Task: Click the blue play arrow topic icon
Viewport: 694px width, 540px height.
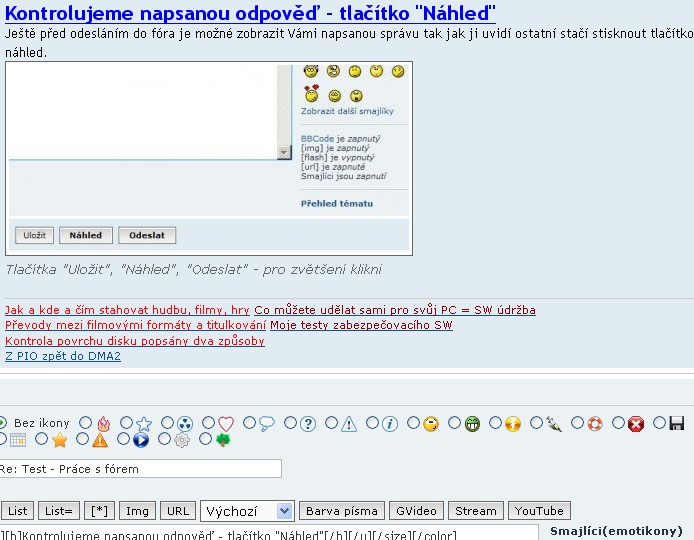Action: click(141, 439)
